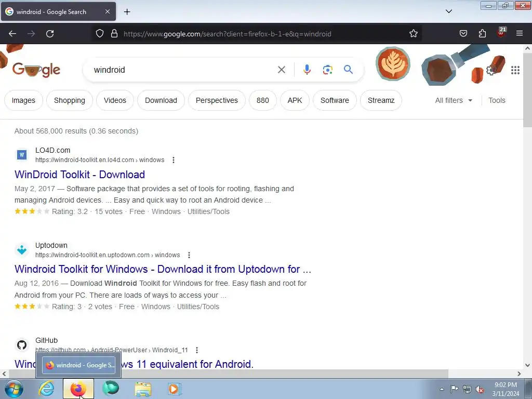
Task: Open Uptodown result more options
Action: click(189, 255)
